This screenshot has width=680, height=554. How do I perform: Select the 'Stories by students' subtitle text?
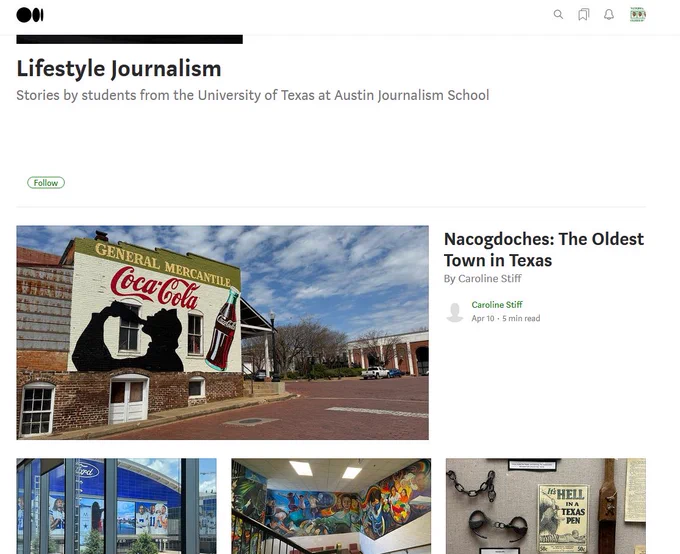coord(253,95)
